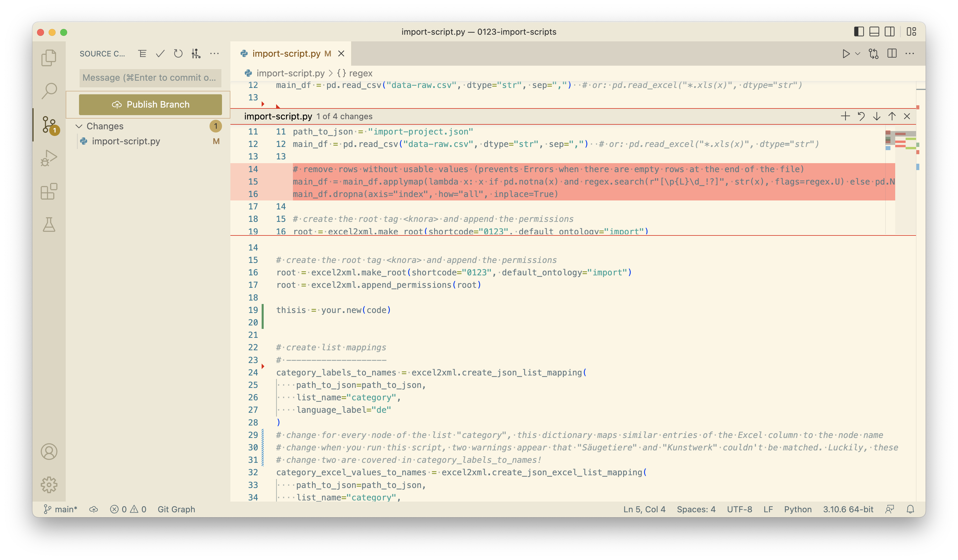The width and height of the screenshot is (958, 560).
Task: Toggle the secondary side bar layout button
Action: coord(890,32)
